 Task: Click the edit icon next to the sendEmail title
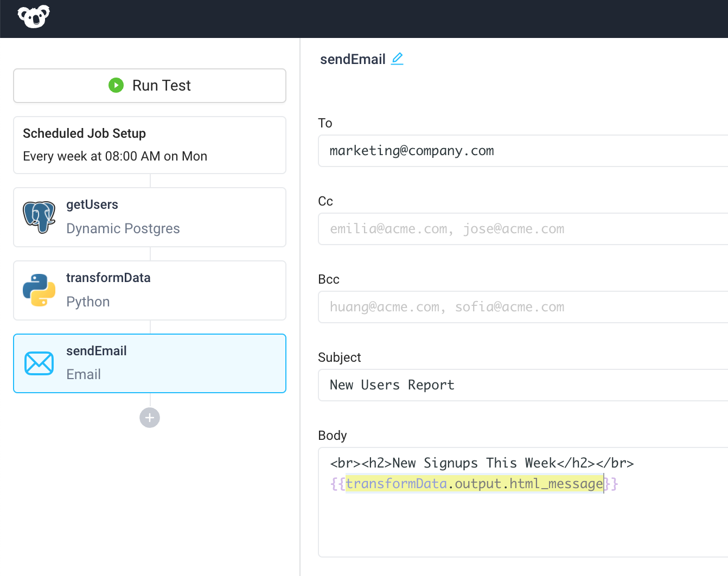pos(398,59)
